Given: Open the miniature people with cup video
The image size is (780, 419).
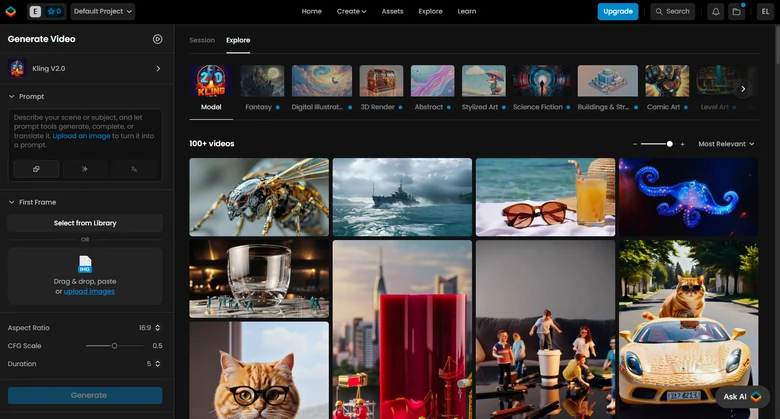Looking at the screenshot, I should pos(545,329).
